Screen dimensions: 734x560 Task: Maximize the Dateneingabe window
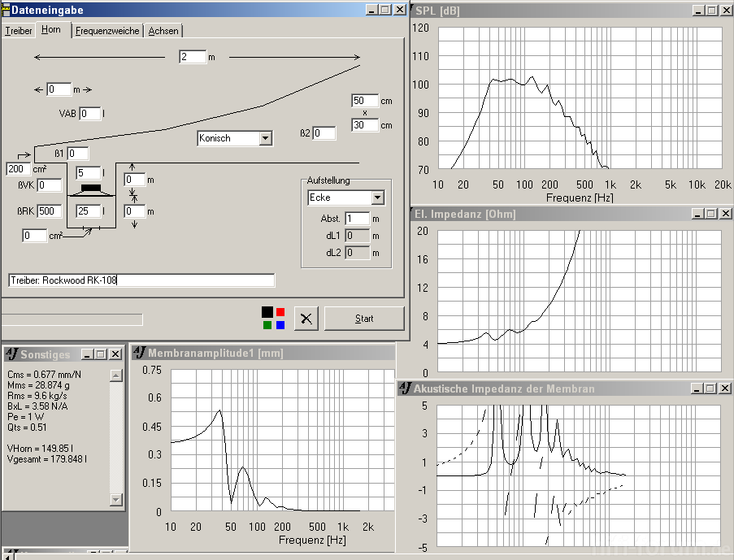[x=385, y=10]
